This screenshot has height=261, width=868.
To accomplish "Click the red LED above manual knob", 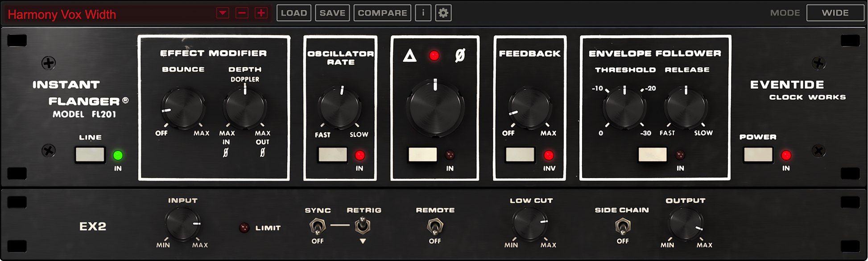I will coord(434,56).
